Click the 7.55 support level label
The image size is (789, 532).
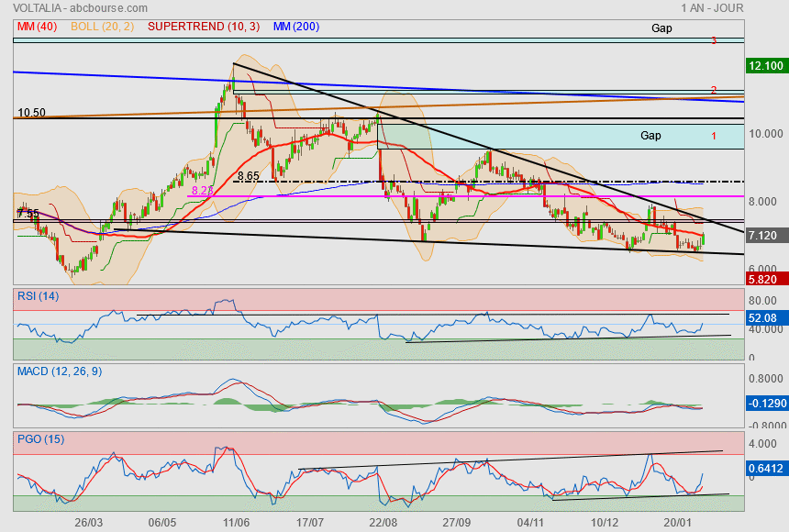(28, 213)
